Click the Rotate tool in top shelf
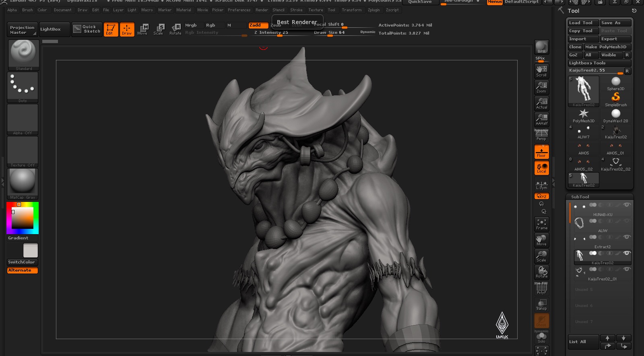The image size is (644, 356). 175,29
